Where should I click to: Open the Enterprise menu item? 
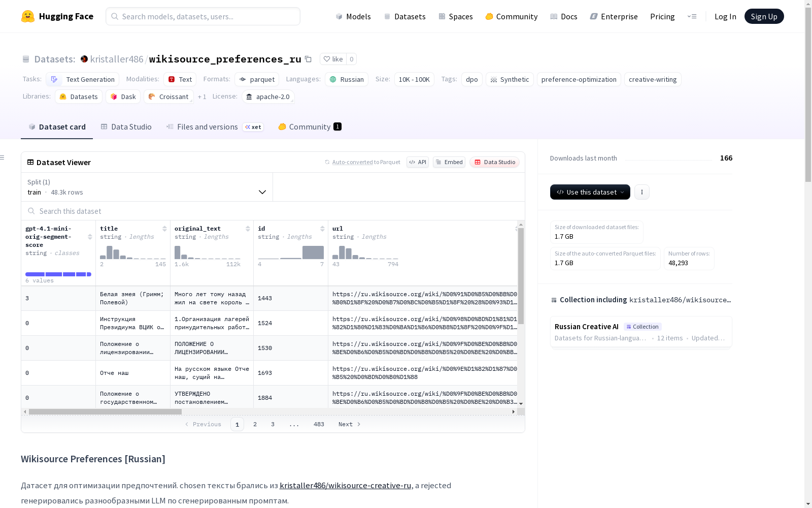coord(614,16)
